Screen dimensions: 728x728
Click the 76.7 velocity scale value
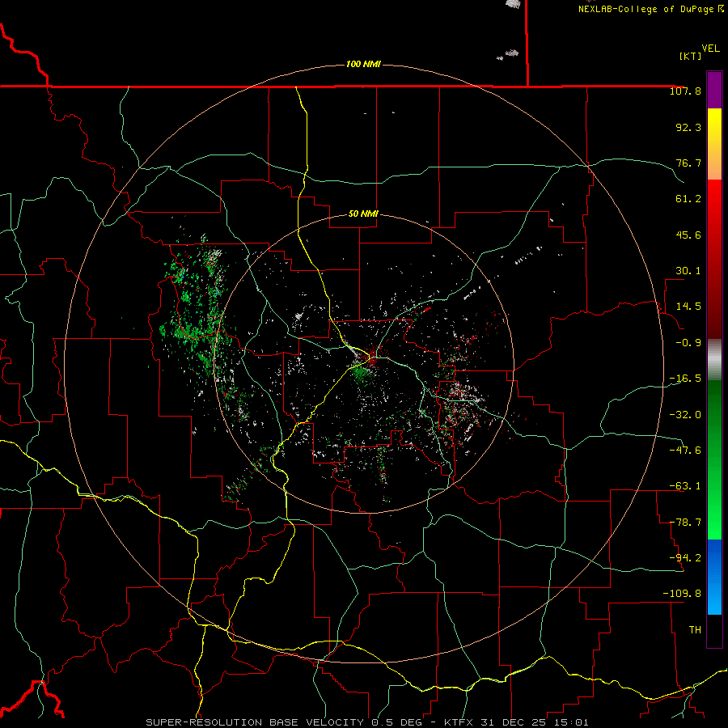click(688, 163)
